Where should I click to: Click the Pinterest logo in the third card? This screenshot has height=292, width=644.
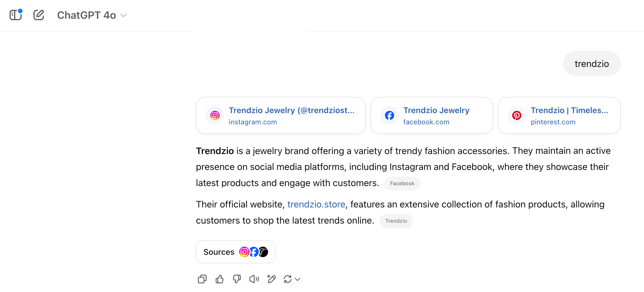[516, 115]
